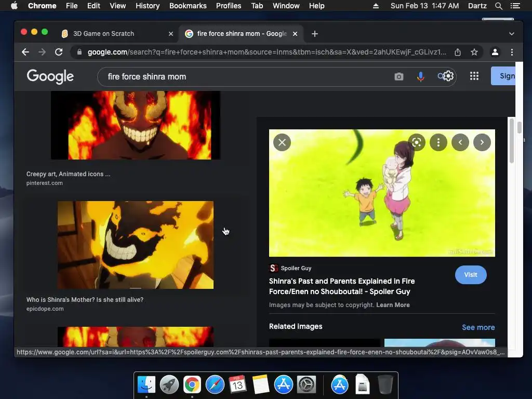Screen dimensions: 532x399
Task: Open the Trash in the Dock
Action: (385, 384)
